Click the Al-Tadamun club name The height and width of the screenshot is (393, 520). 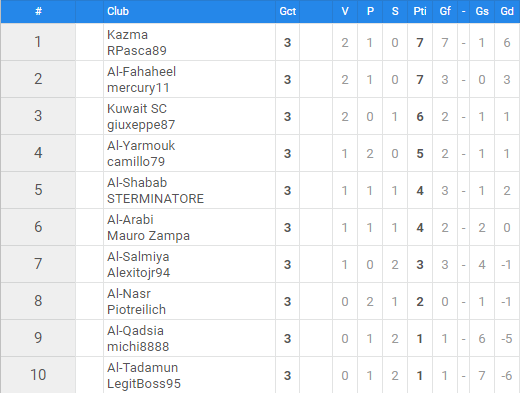[x=142, y=368]
